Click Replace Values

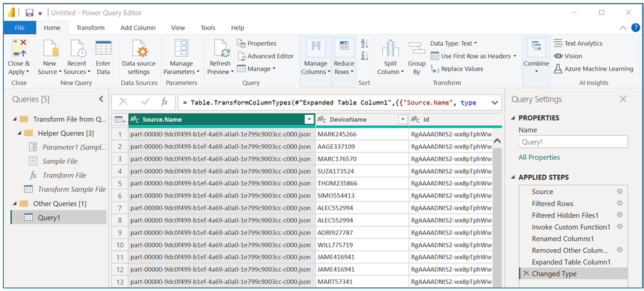point(456,68)
